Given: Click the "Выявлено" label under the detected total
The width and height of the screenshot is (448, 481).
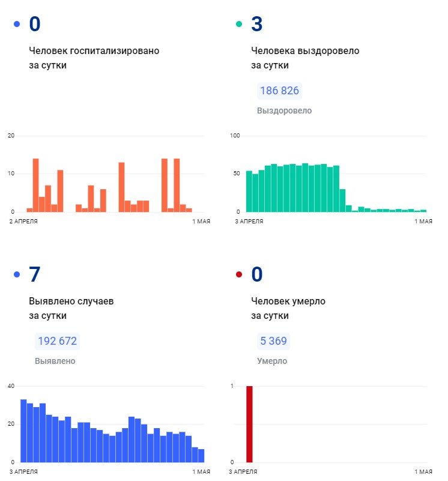Looking at the screenshot, I should pos(55,362).
